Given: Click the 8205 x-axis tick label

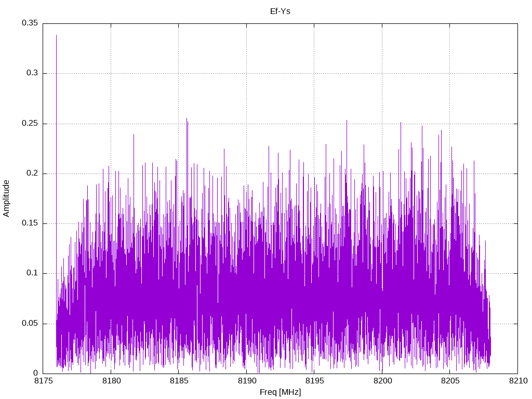Looking at the screenshot, I should 450,381.
